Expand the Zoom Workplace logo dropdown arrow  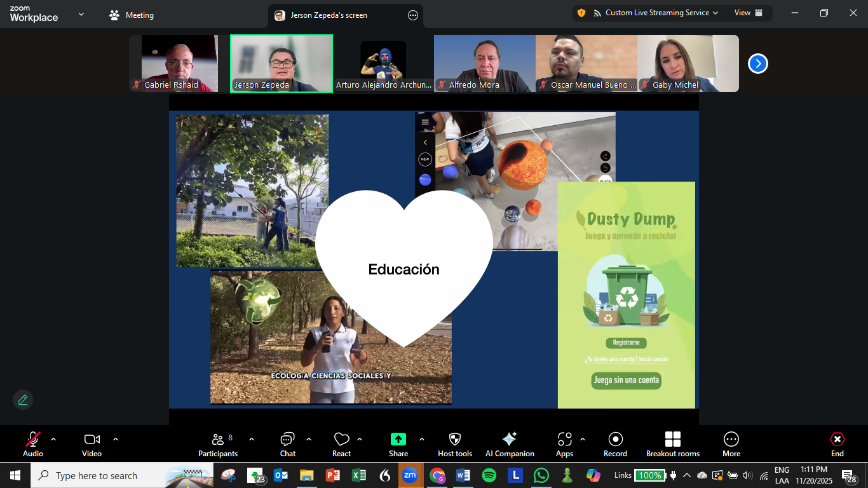coord(81,14)
